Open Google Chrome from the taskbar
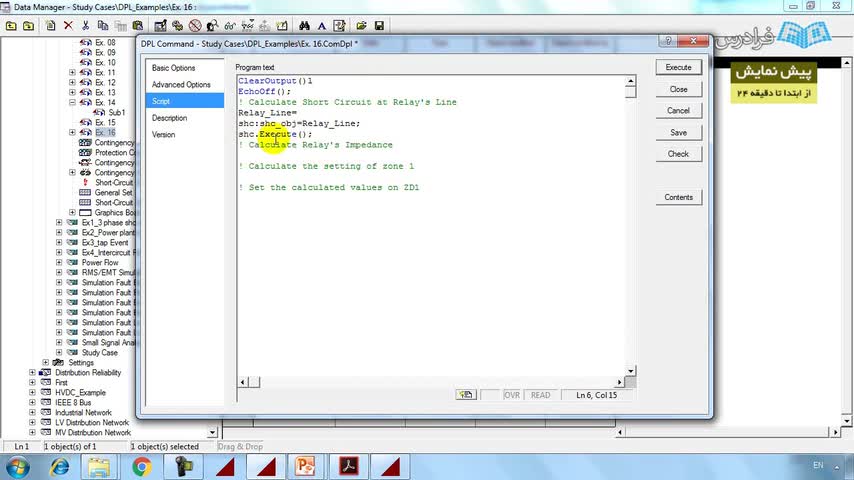The width and height of the screenshot is (854, 480). tap(142, 467)
